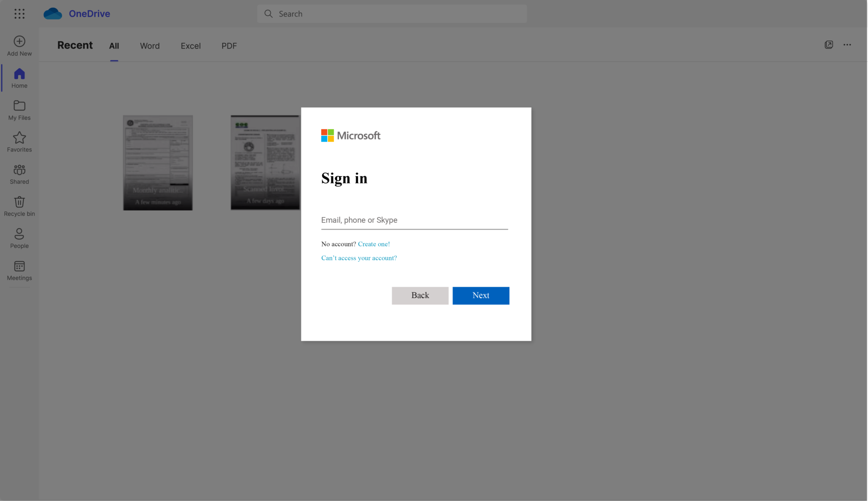
Task: Open the more options ellipsis
Action: pos(847,44)
